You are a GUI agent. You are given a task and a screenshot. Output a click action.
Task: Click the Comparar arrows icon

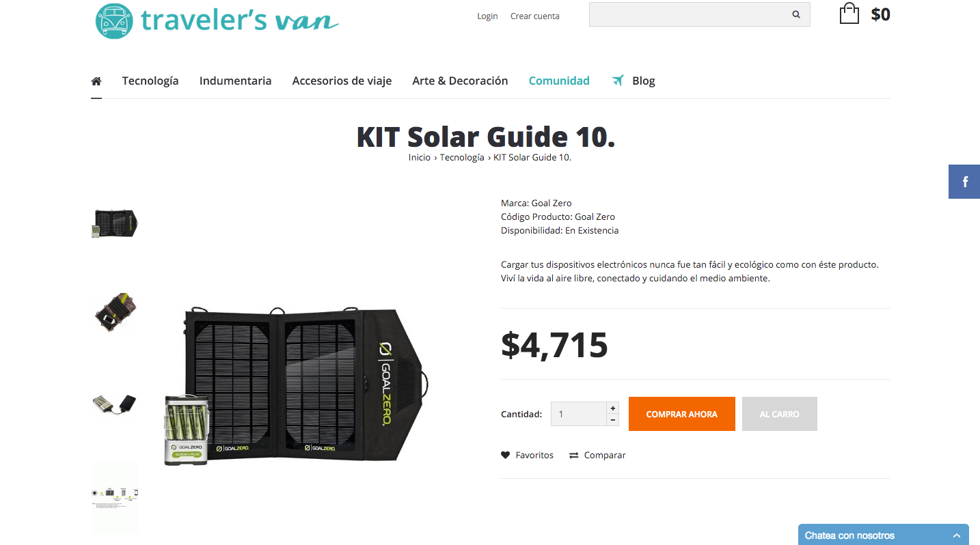tap(574, 456)
